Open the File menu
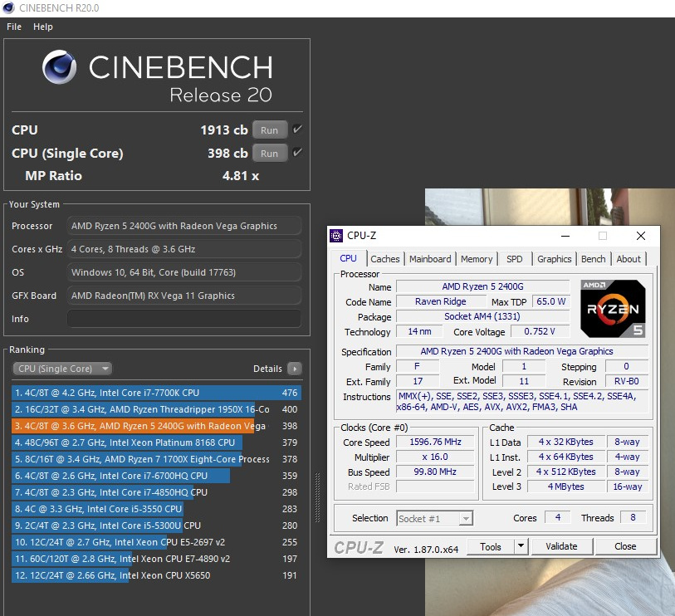The image size is (675, 616). pyautogui.click(x=14, y=27)
